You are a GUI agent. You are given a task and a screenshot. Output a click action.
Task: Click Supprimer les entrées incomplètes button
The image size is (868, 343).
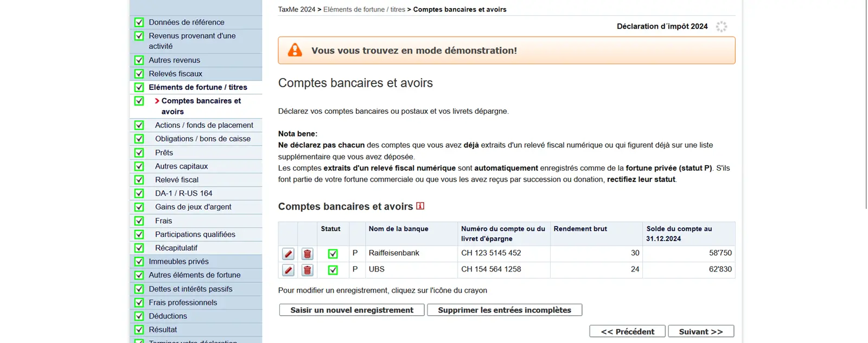(505, 310)
